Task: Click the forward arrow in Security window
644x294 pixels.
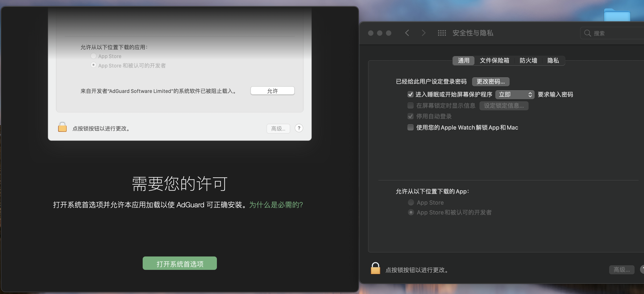Action: (423, 33)
